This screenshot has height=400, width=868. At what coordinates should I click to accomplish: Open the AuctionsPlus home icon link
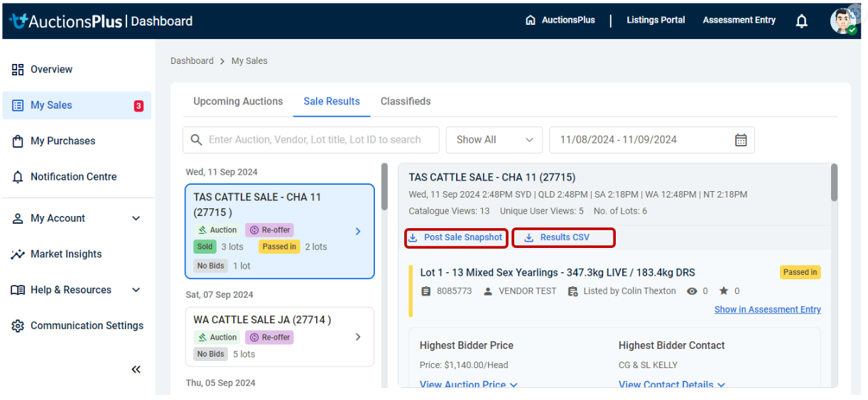tap(530, 20)
